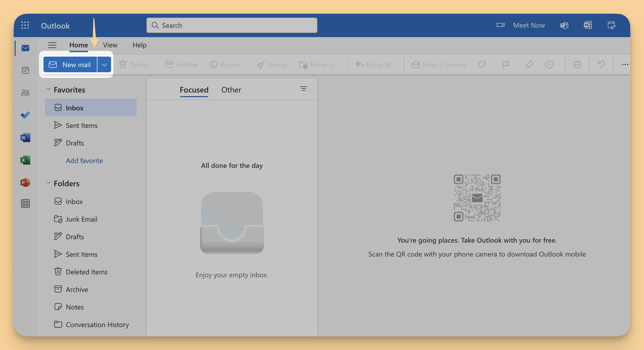Screen dimensions: 644x350
Task: Click the Flag icon in toolbar
Action: click(506, 64)
